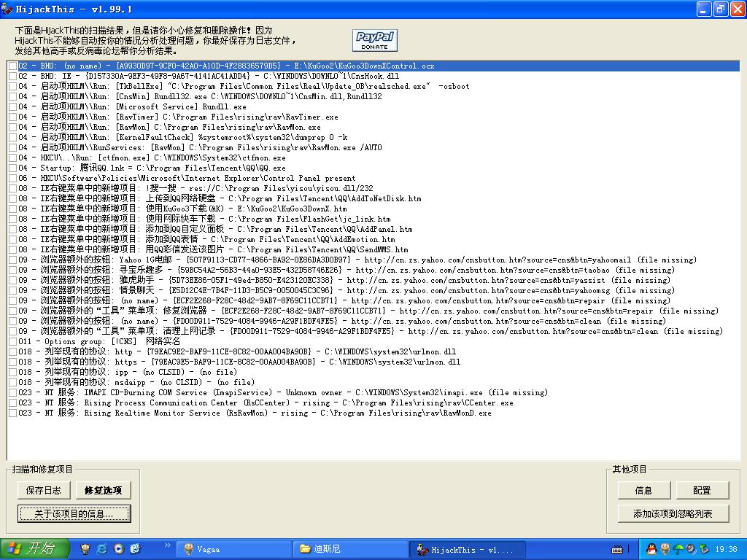
Task: Select the O18 http urlmon.dll row
Action: point(237,352)
